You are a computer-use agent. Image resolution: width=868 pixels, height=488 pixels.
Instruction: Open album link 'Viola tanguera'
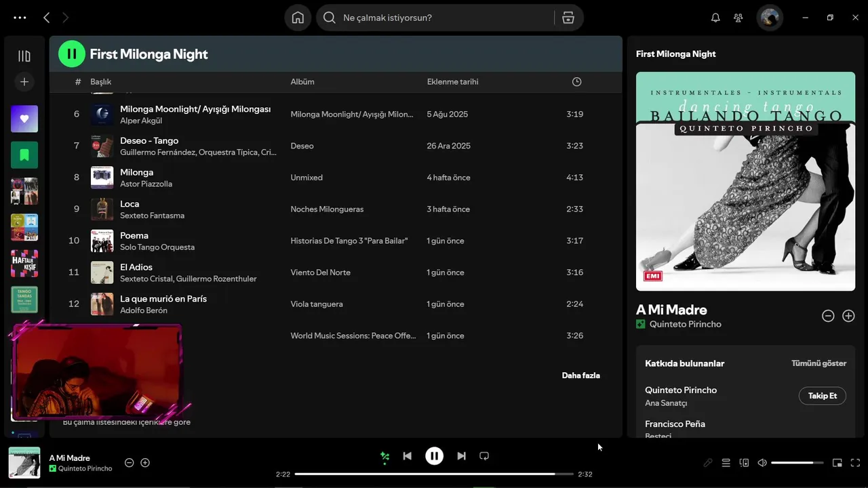coord(317,304)
